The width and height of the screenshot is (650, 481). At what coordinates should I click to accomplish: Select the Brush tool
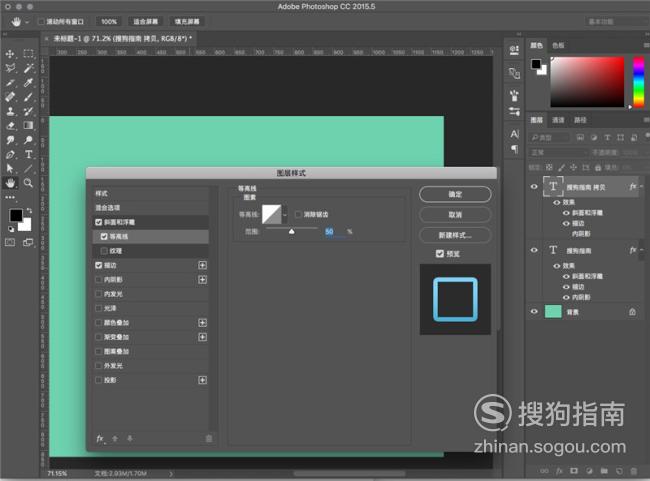pos(28,97)
